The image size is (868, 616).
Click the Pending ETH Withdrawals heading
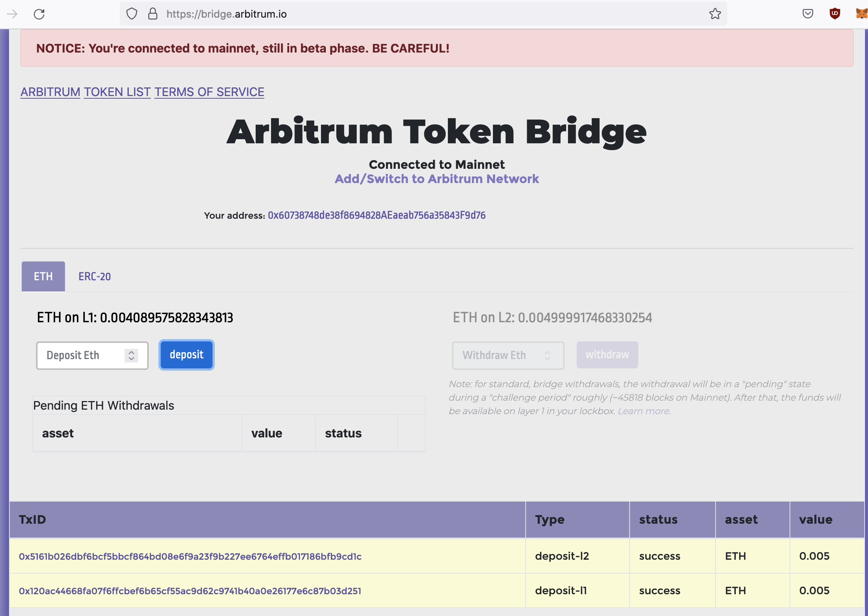pyautogui.click(x=104, y=406)
